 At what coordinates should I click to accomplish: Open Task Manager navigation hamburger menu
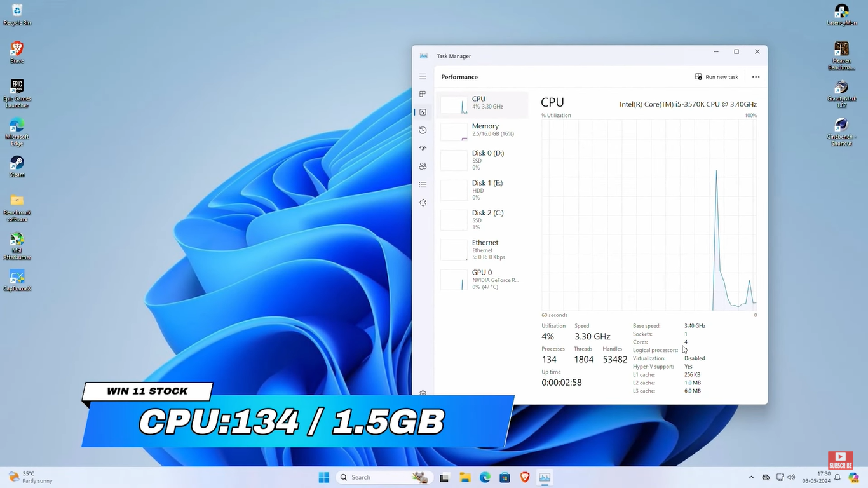[x=423, y=76]
